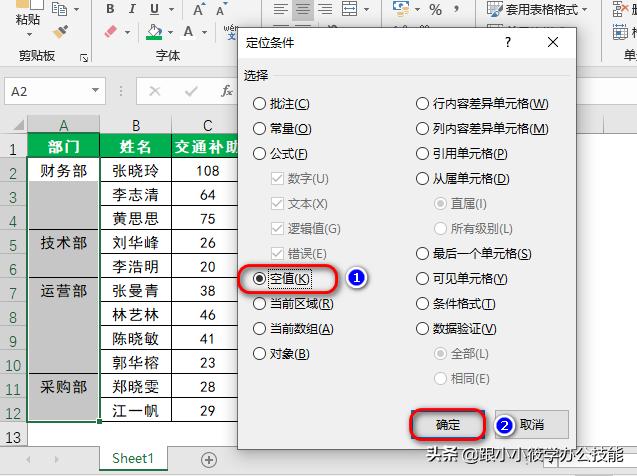Apply font color A icon
Image resolution: width=637 pixels, height=476 pixels.
(188, 31)
